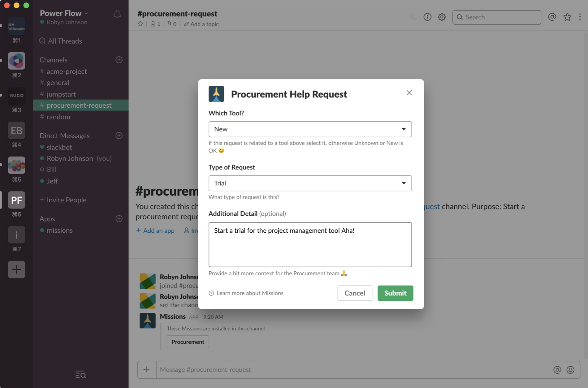Switch to IBM Whitewater workspace
588x388 pixels.
point(16,26)
